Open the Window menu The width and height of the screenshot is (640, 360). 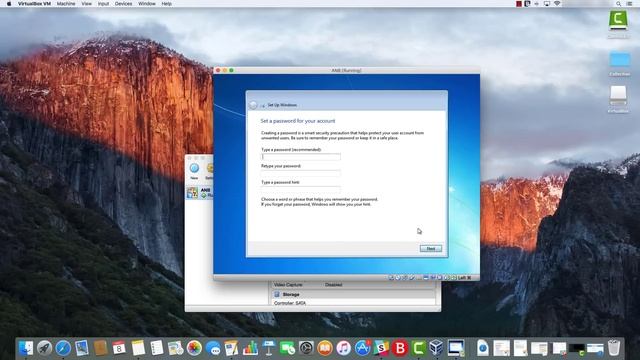tap(147, 4)
